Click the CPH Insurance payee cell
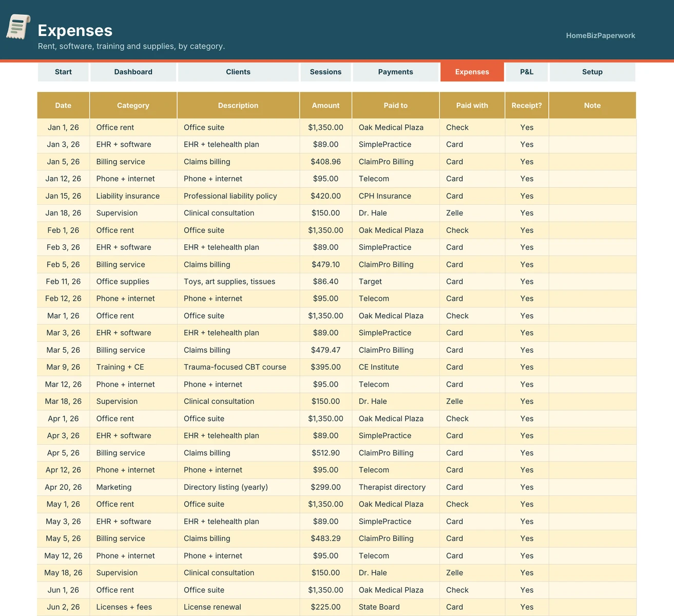This screenshot has height=616, width=674. click(395, 196)
